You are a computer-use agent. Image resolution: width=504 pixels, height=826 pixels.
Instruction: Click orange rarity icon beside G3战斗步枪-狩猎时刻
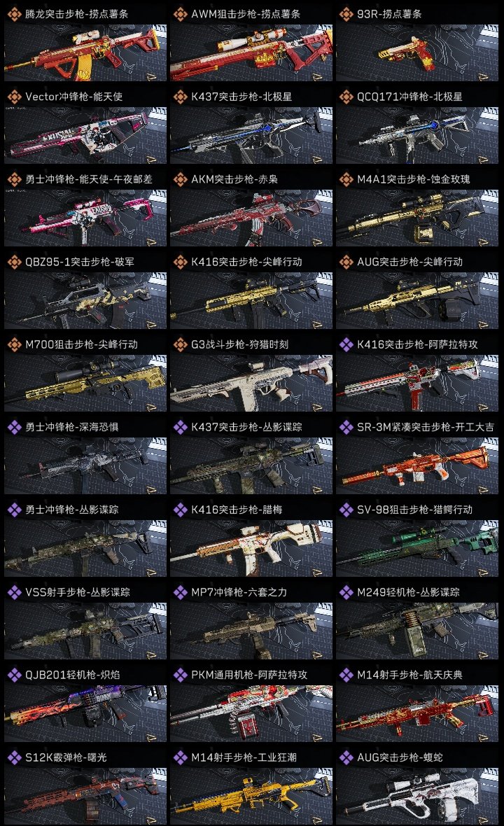click(180, 344)
